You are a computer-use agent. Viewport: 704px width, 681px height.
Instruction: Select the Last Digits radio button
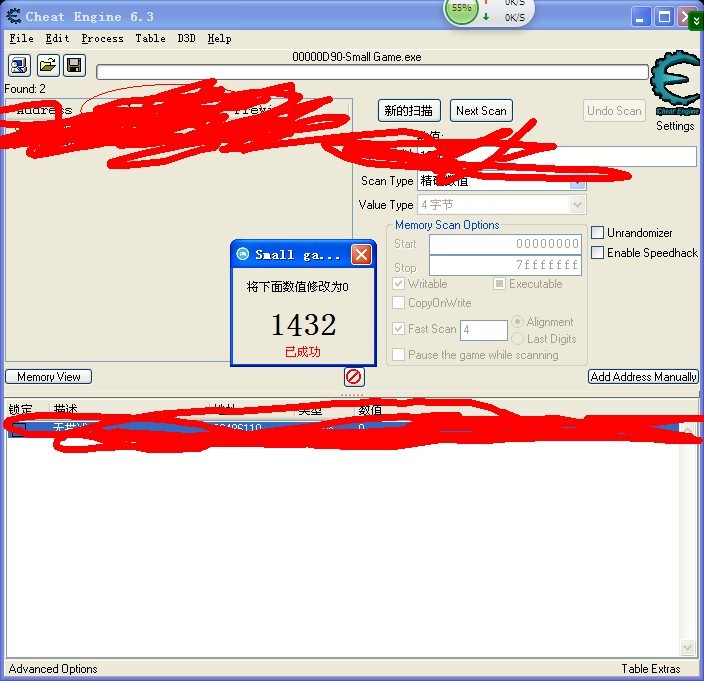[517, 338]
